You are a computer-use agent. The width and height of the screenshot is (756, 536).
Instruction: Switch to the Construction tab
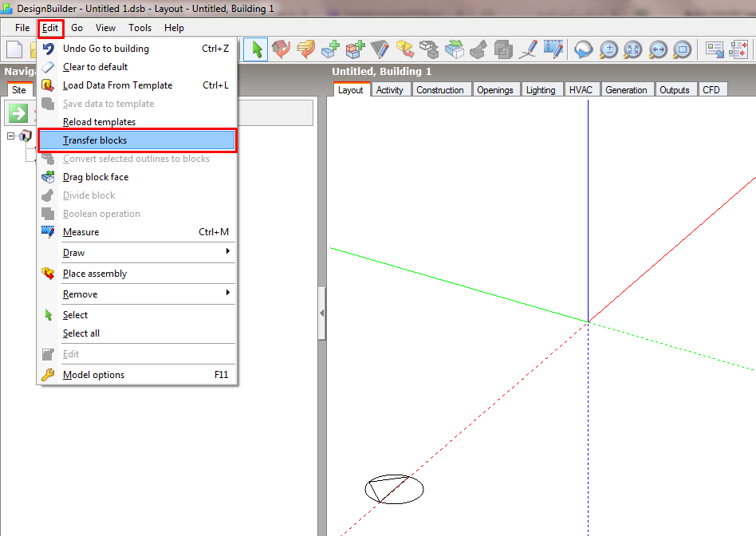point(439,90)
